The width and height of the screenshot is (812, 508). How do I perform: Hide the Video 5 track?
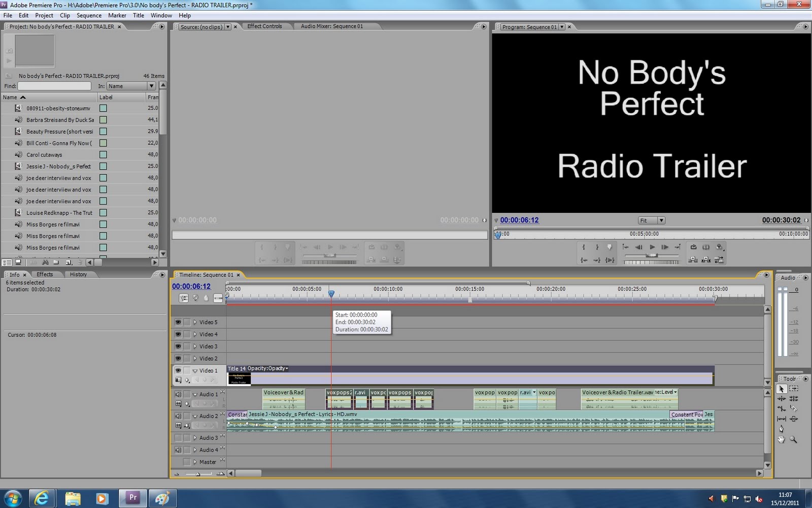tap(178, 322)
